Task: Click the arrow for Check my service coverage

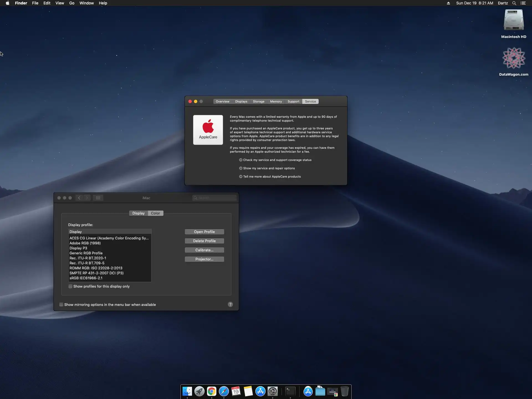Action: click(241, 160)
